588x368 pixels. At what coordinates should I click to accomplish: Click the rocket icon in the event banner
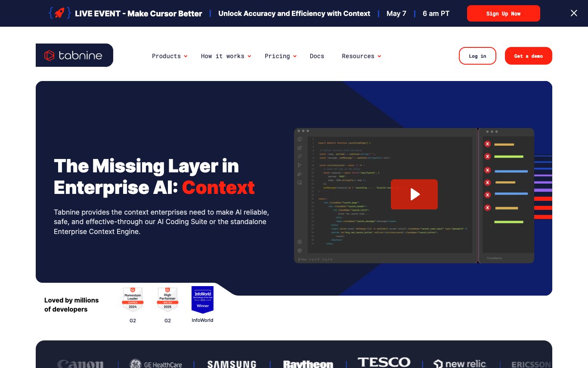click(x=60, y=13)
